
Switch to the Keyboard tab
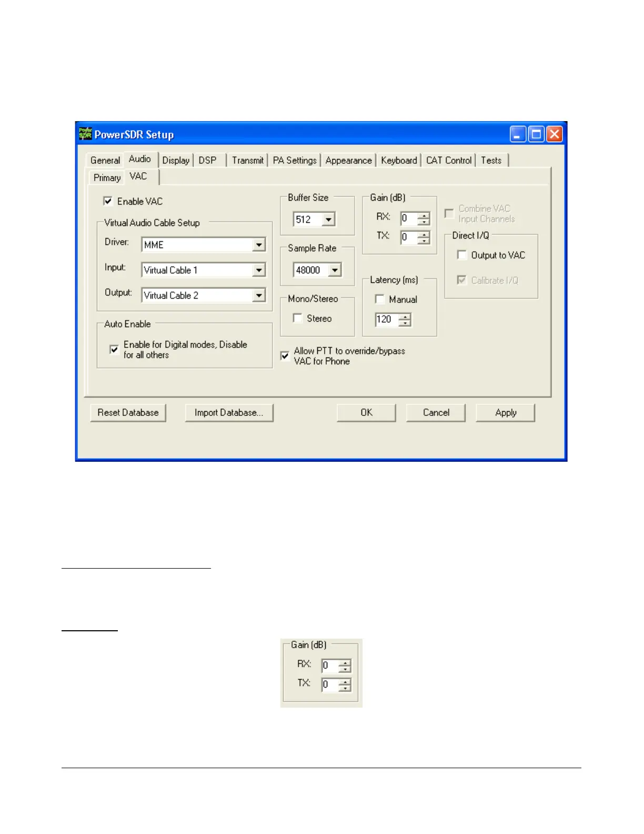tap(399, 160)
